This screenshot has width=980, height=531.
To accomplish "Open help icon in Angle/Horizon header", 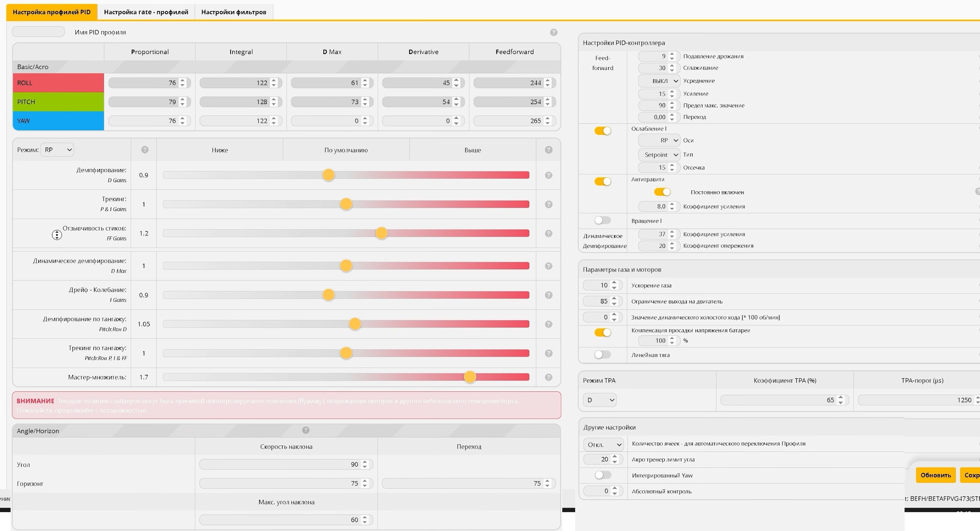I will (305, 430).
